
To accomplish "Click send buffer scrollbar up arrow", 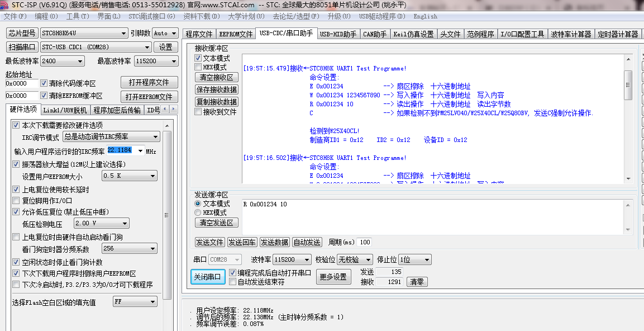I will [x=628, y=204].
